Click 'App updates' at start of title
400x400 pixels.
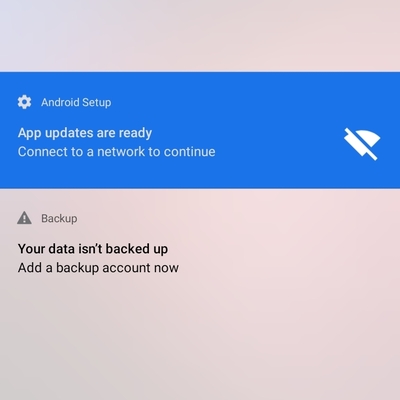(x=55, y=133)
